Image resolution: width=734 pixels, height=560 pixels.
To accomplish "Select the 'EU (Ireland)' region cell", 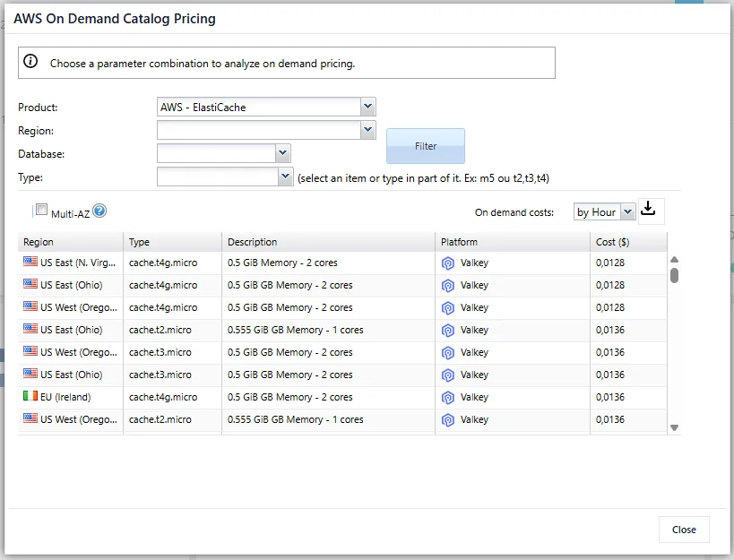I will (x=71, y=397).
